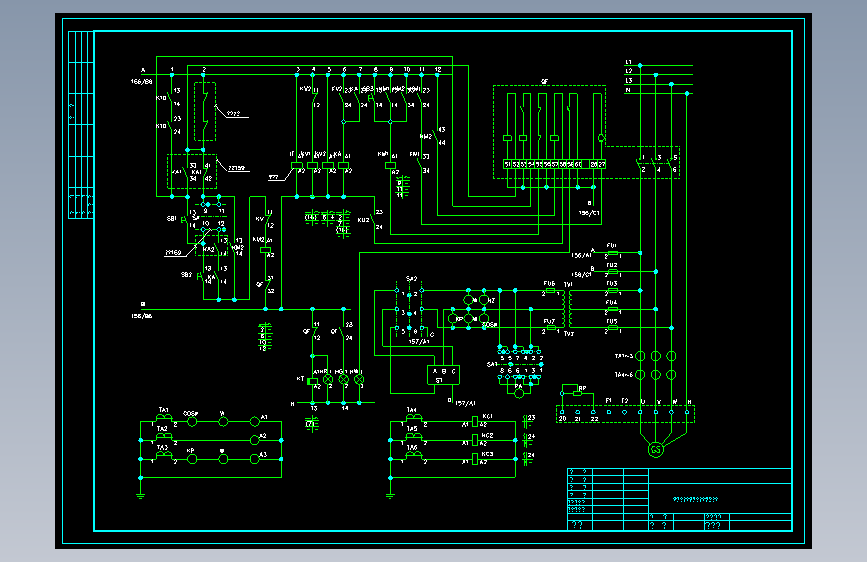The width and height of the screenshot is (867, 562).
Task: Select the SA2 switch label
Action: pos(411,279)
